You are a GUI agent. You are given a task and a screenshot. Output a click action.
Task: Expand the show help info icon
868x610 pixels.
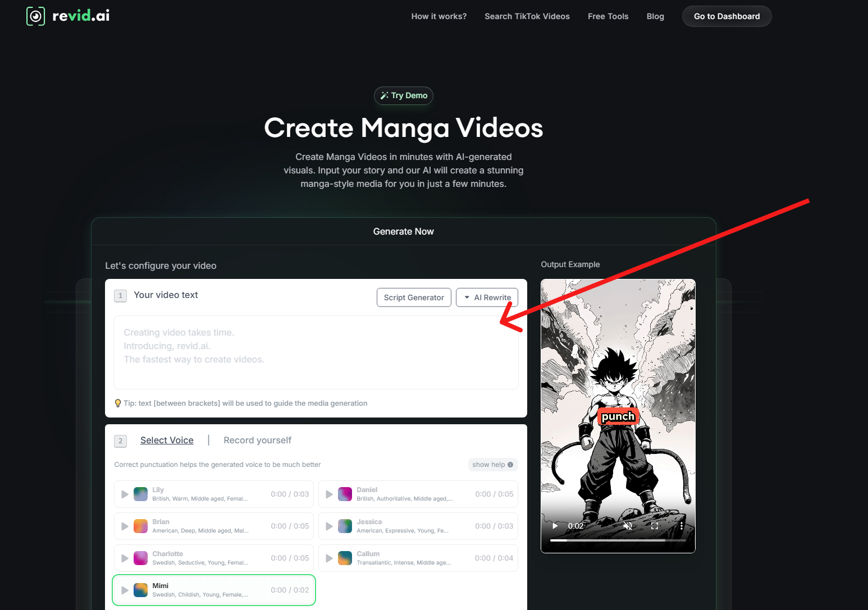tap(510, 464)
